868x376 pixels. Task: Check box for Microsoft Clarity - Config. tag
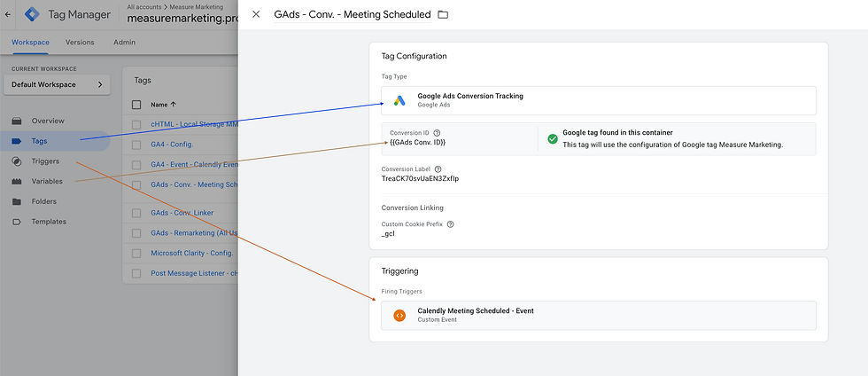pos(136,254)
